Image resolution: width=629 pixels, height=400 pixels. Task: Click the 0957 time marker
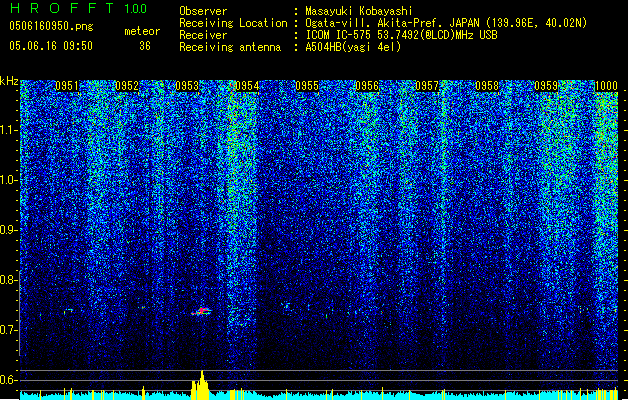click(427, 86)
